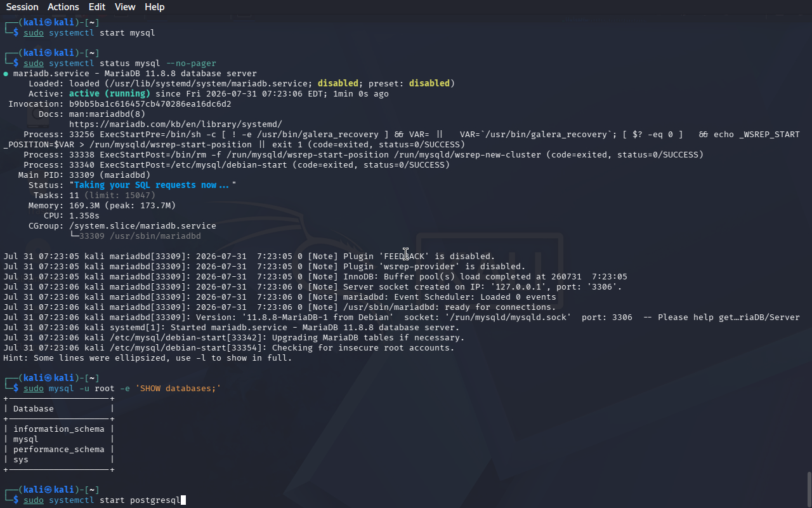This screenshot has height=508, width=812.
Task: Open the Actions menu
Action: (x=63, y=7)
